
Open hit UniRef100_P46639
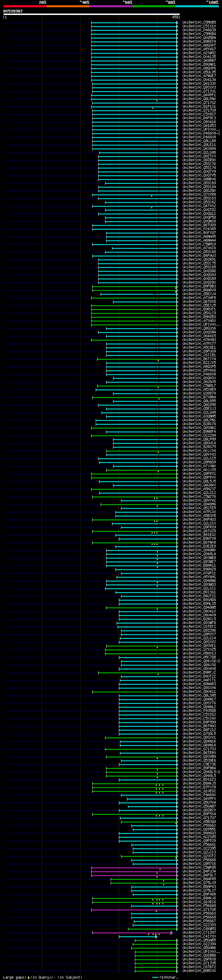(199, 30)
